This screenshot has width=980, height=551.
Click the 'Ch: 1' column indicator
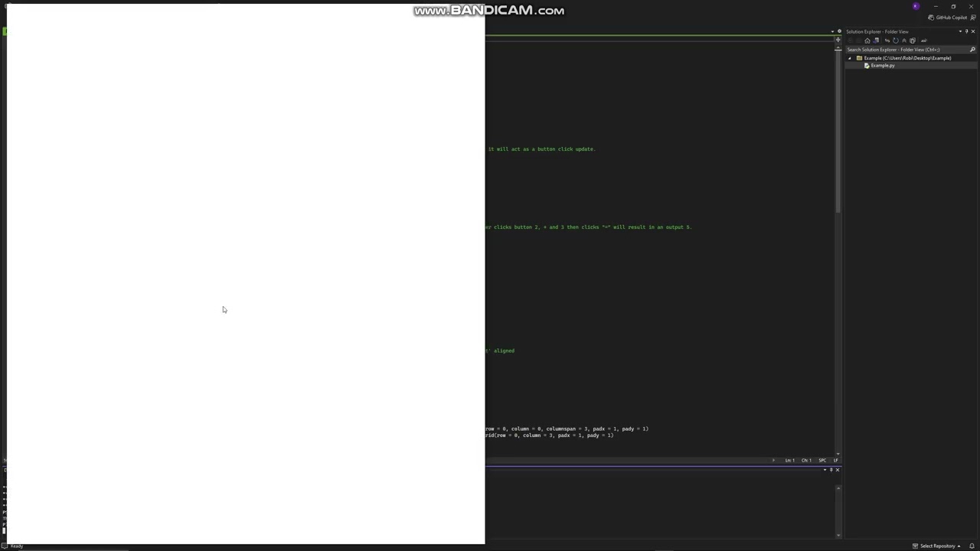[806, 460]
